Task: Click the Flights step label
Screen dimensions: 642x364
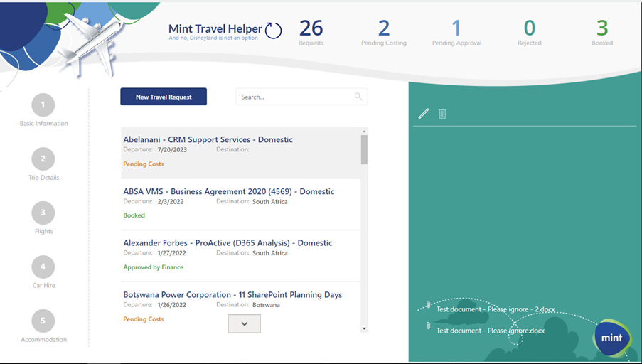Action: coord(44,231)
